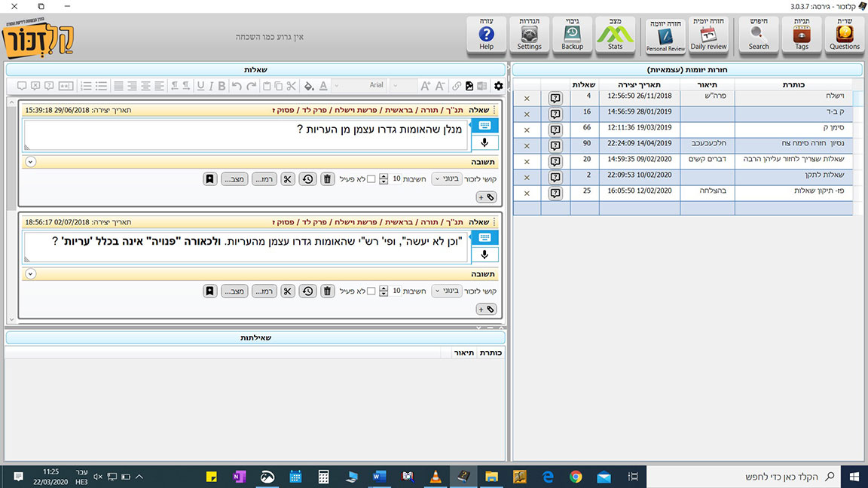868x488 pixels.
Task: Toggle the 'לא פעיל' checkbox in the first question
Action: coord(371,179)
